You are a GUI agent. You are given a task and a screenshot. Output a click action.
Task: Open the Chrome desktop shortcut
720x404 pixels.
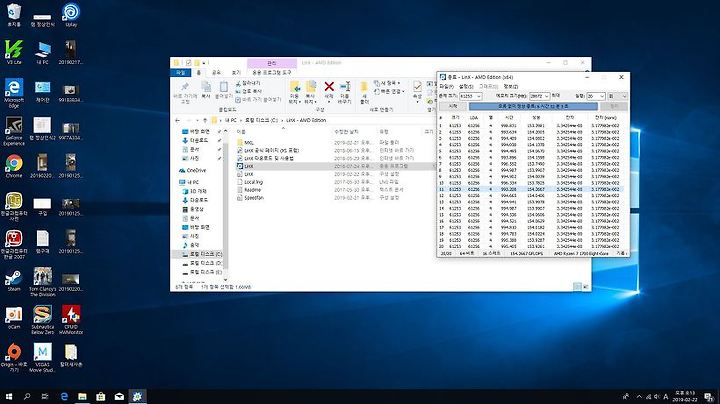coord(14,166)
